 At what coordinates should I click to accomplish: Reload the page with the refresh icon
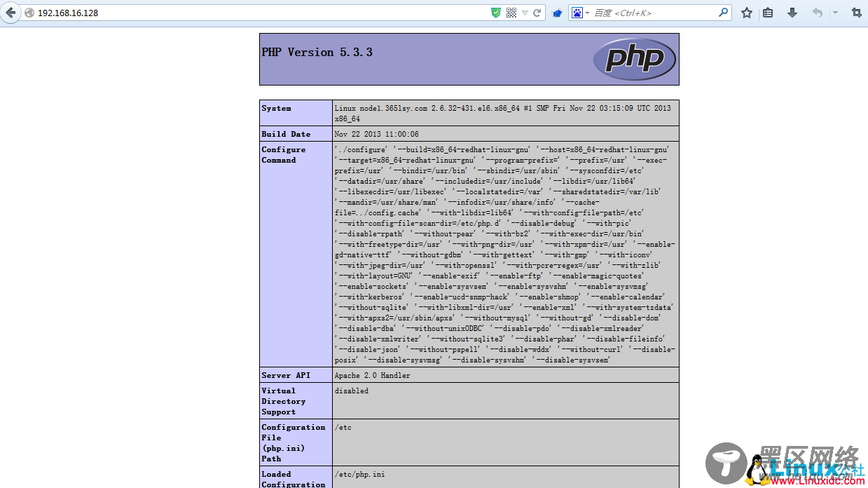pyautogui.click(x=537, y=13)
